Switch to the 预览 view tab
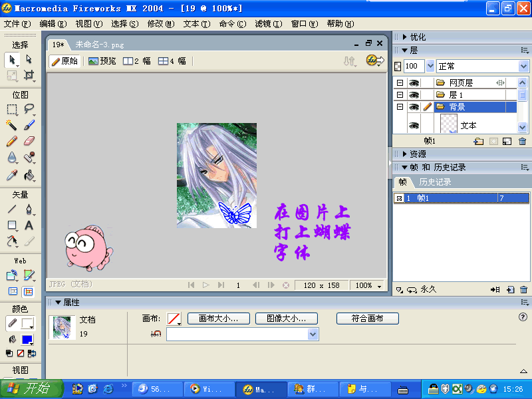 pyautogui.click(x=102, y=61)
